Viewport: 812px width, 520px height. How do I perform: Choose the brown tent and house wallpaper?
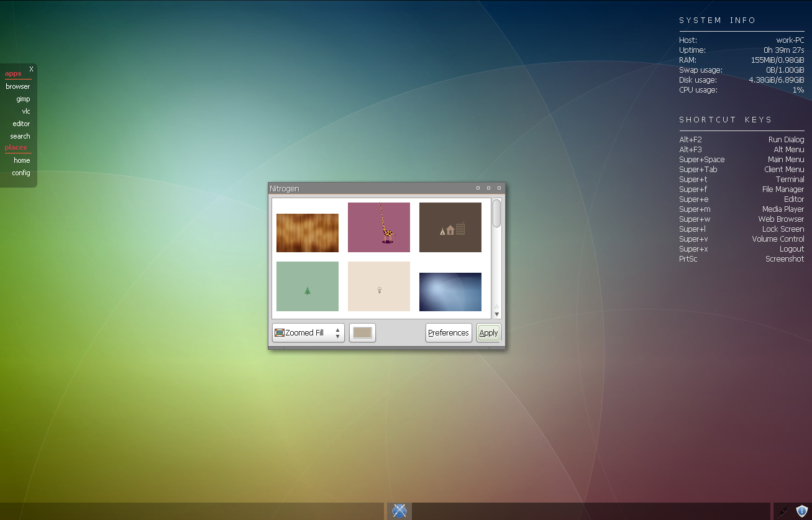(450, 227)
